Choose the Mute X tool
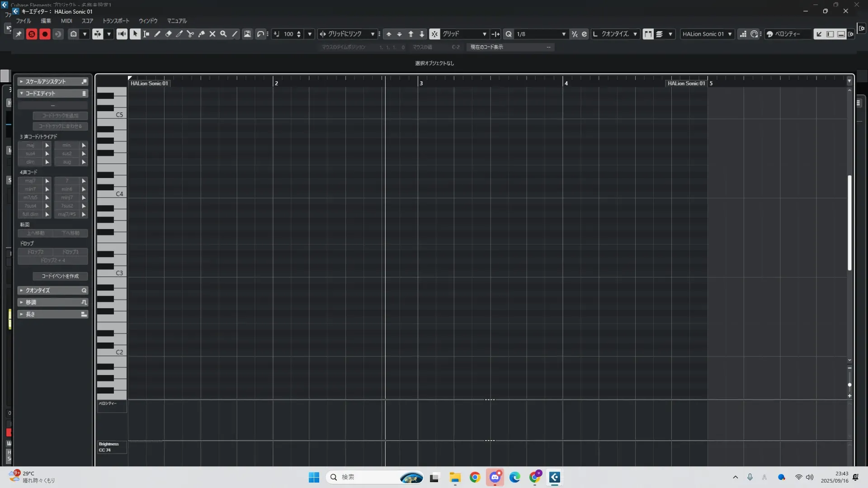868x488 pixels. click(212, 34)
